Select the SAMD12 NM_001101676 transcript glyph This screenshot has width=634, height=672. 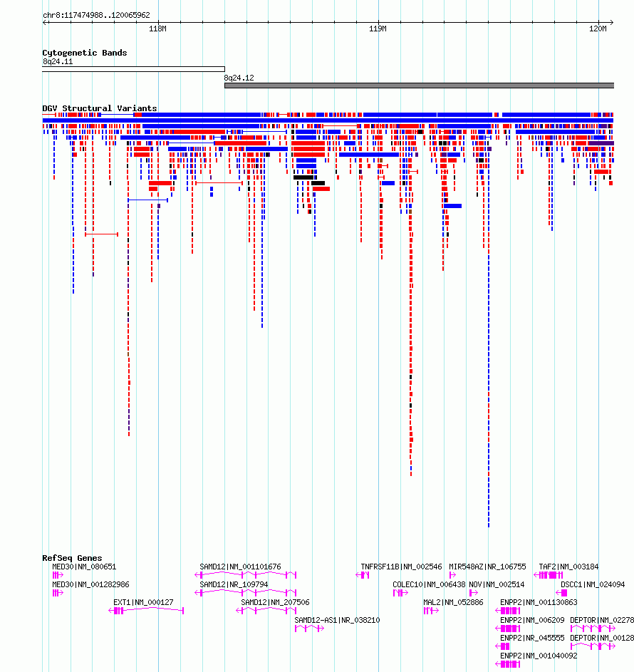tap(246, 575)
